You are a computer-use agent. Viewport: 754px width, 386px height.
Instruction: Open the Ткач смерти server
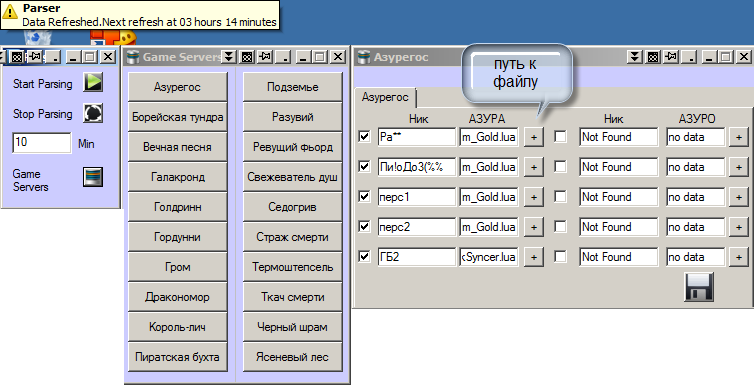pos(292,297)
